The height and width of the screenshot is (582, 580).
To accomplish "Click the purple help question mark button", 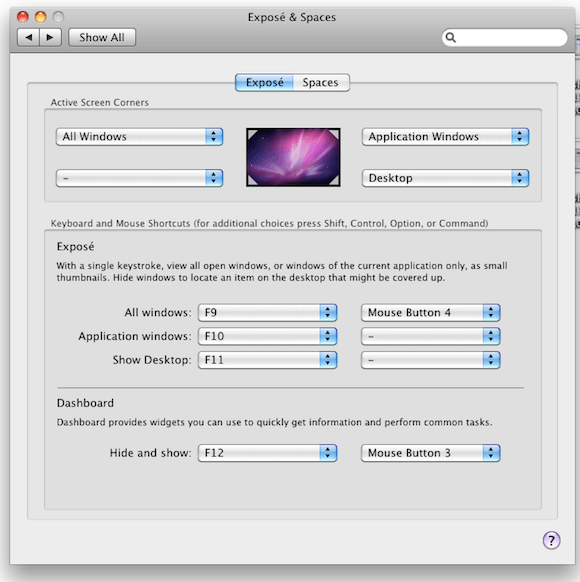I will pos(551,540).
